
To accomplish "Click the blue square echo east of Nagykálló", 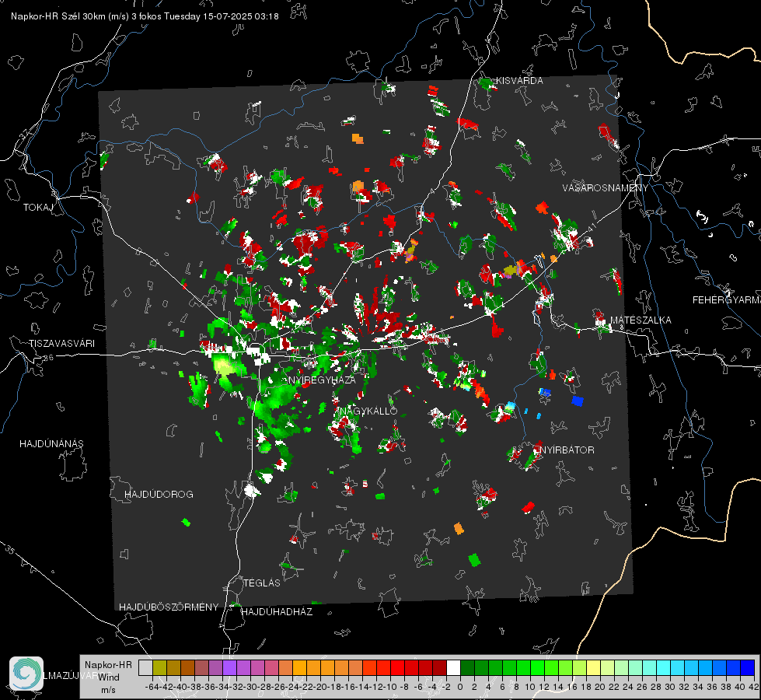I will (577, 401).
